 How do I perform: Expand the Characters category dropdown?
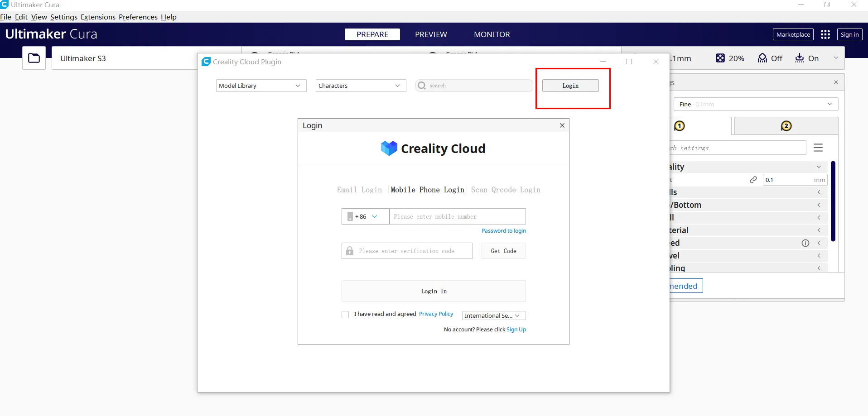point(361,86)
